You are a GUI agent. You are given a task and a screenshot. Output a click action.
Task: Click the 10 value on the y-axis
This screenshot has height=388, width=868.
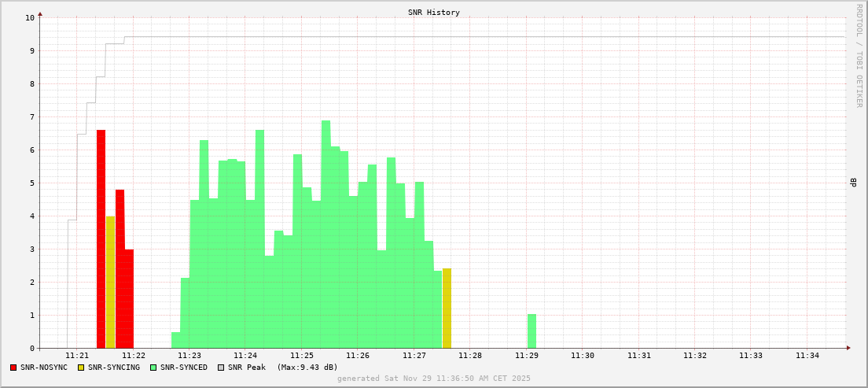[x=30, y=17]
